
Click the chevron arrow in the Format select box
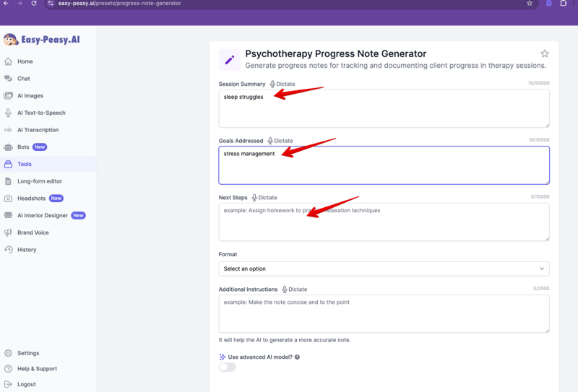542,269
